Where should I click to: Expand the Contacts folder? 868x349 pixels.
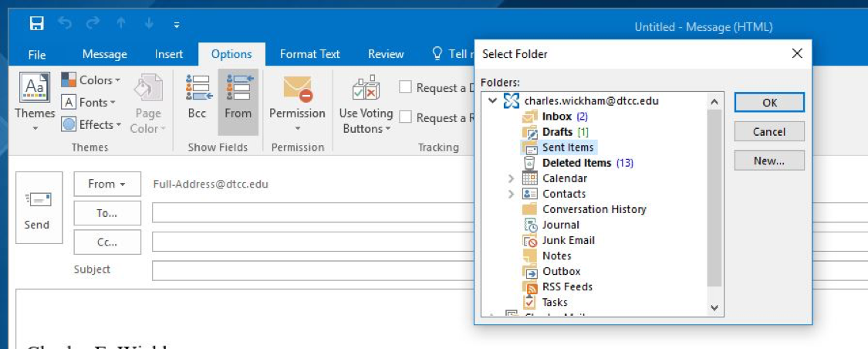511,194
